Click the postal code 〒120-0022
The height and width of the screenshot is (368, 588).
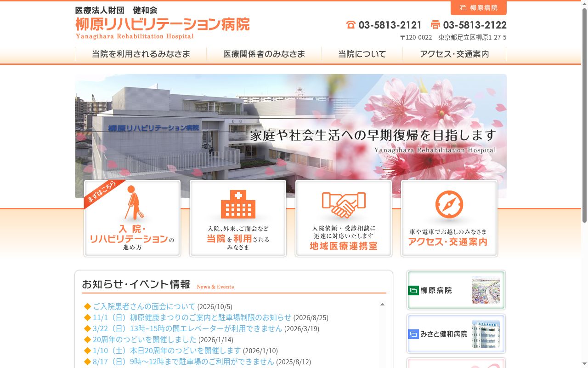coord(416,37)
